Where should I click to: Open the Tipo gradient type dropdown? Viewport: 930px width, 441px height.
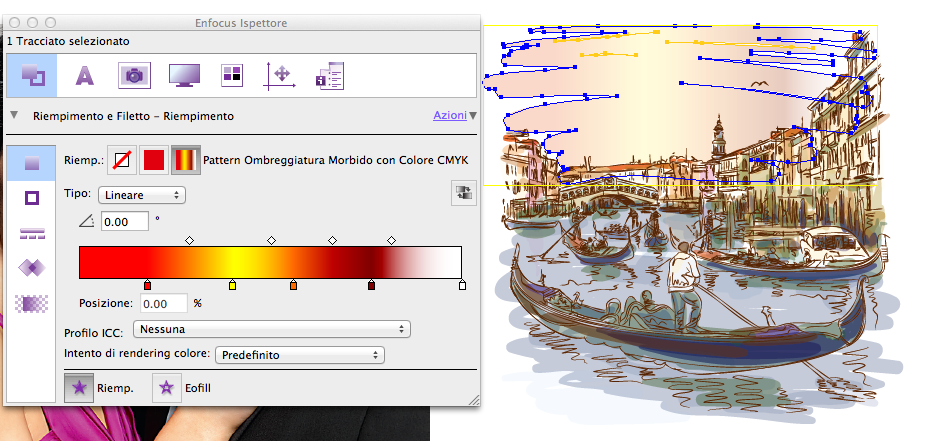click(x=140, y=195)
